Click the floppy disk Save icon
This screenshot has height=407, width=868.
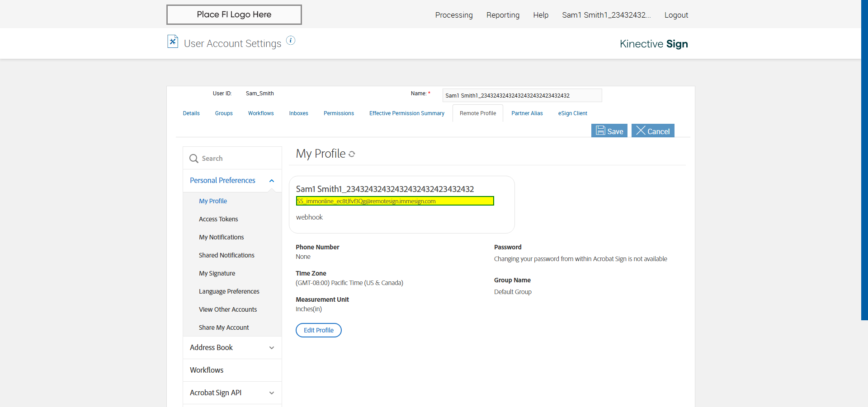click(x=600, y=131)
